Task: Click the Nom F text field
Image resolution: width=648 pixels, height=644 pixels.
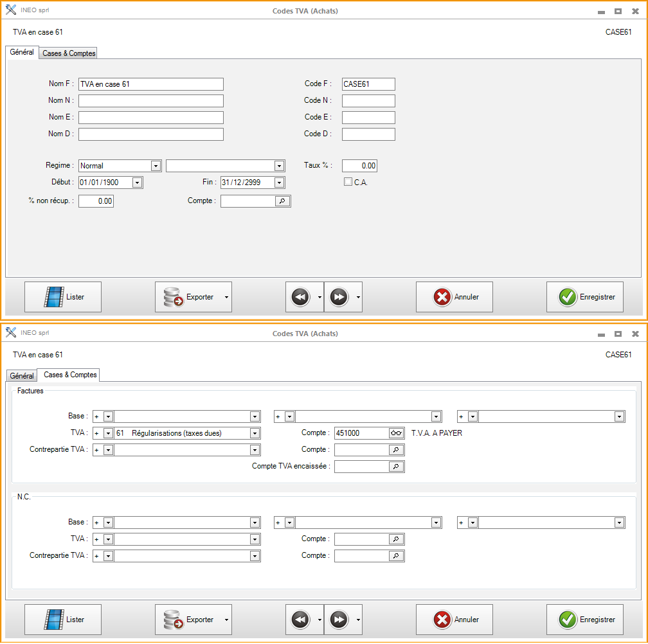Action: click(150, 84)
